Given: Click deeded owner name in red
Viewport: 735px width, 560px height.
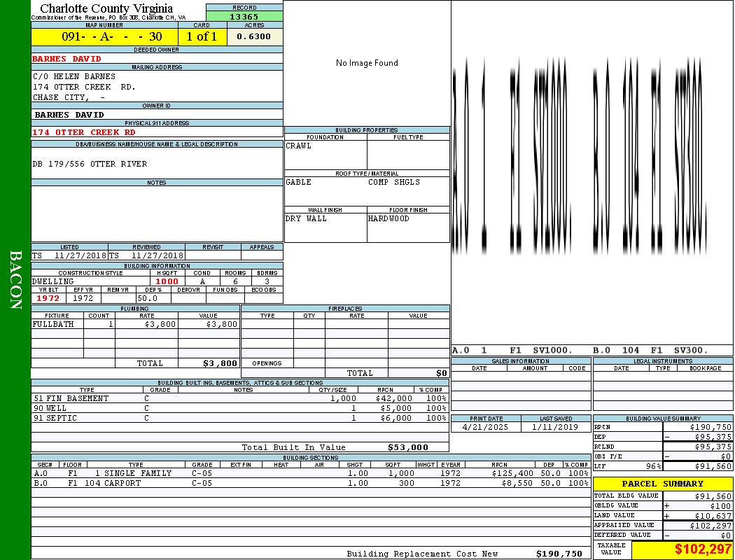Looking at the screenshot, I should 66,59.
